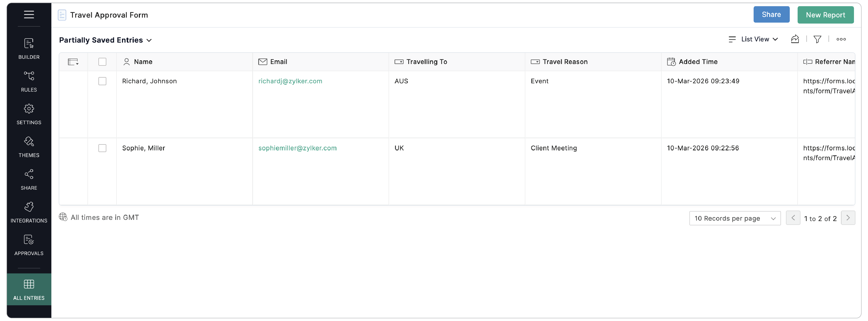Click the blue Share button

771,15
